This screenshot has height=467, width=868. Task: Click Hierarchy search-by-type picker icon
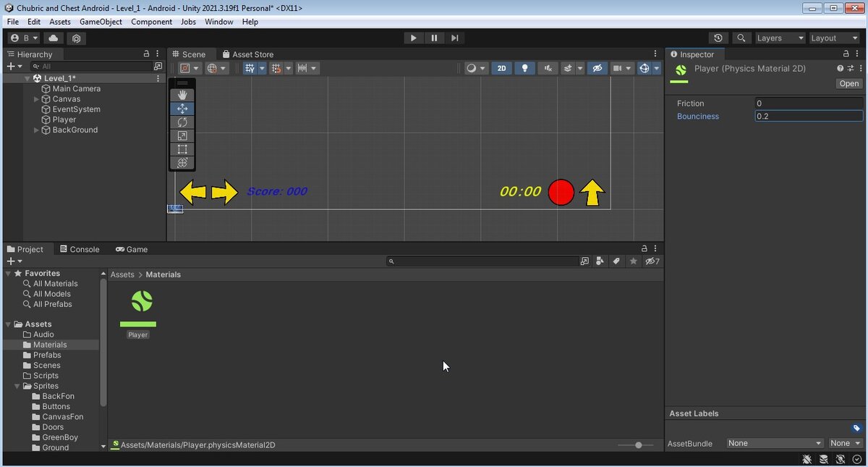pos(158,66)
